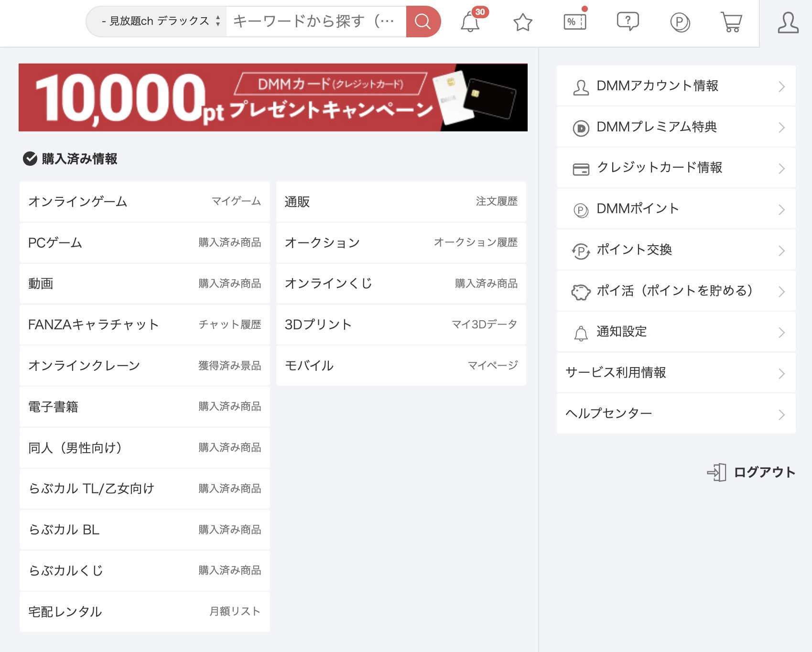Image resolution: width=812 pixels, height=652 pixels.
Task: Open DMM points P icon in header
Action: (680, 22)
